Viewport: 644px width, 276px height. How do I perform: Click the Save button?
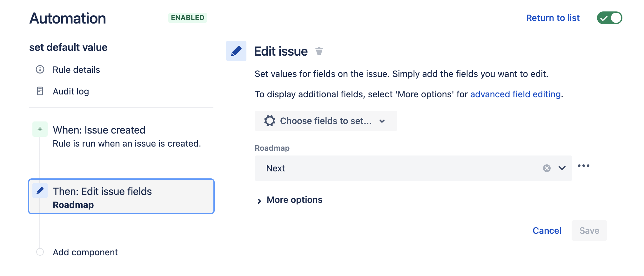coord(589,231)
